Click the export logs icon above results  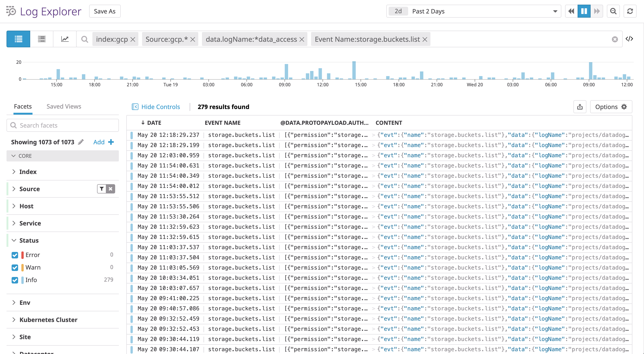pos(580,107)
